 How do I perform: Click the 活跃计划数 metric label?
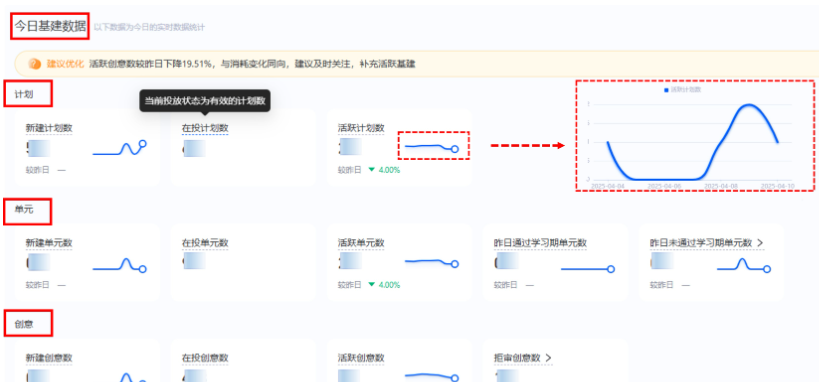click(361, 128)
